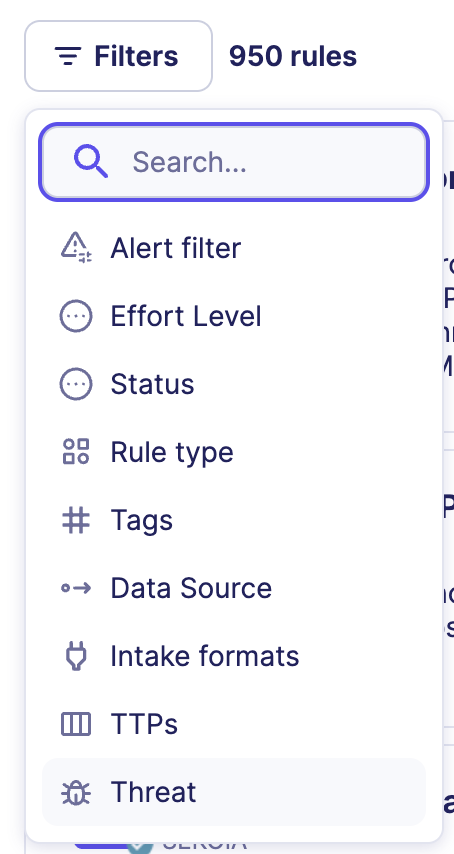Click the Intake formats plug icon
The width and height of the screenshot is (454, 854).
(x=76, y=656)
